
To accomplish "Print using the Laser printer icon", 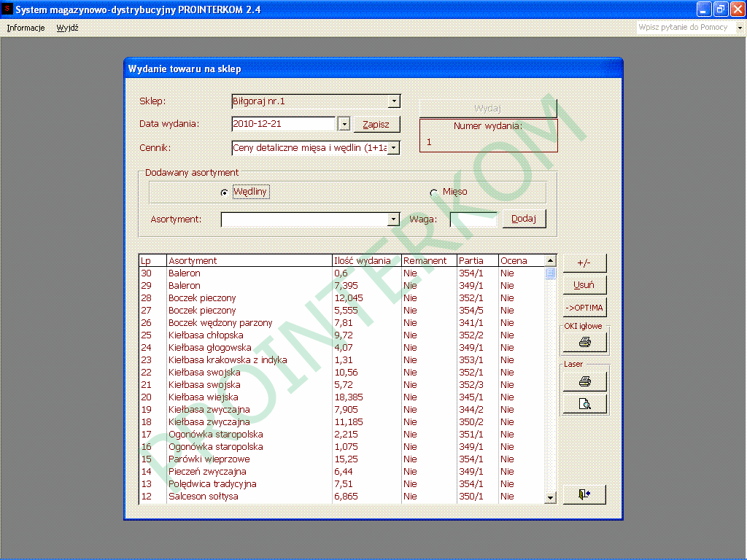I will (x=584, y=381).
